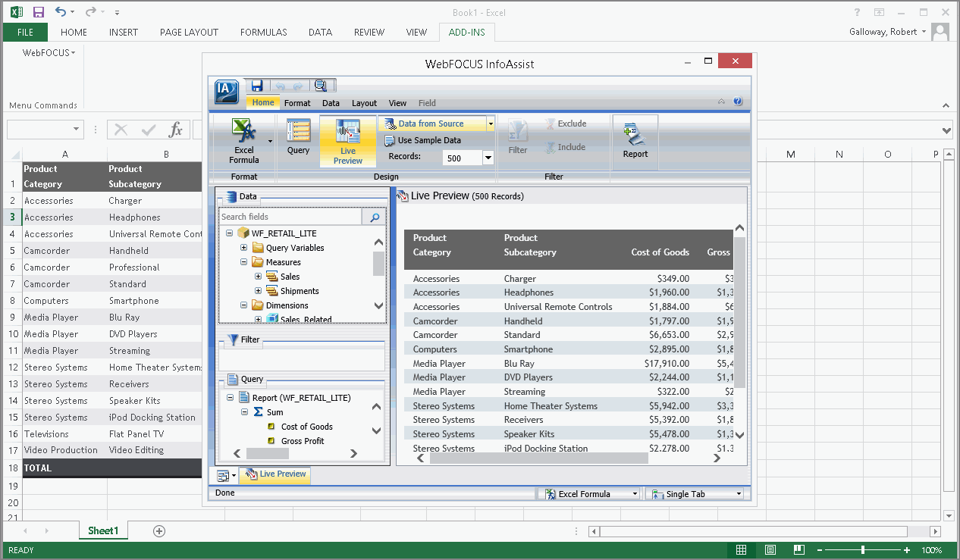Click zoom in plus on Excel status bar
The width and height of the screenshot is (960, 560).
coord(907,550)
